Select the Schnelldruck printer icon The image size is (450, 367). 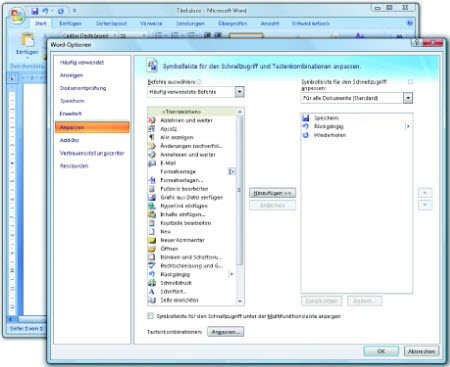pos(152,283)
